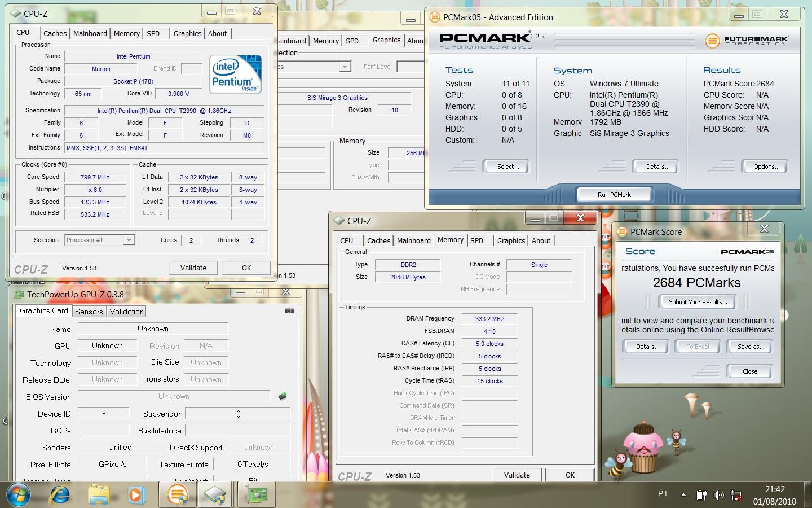The image size is (812, 508).
Task: Switch to Caches tab in top-left CPU-Z
Action: tap(55, 33)
